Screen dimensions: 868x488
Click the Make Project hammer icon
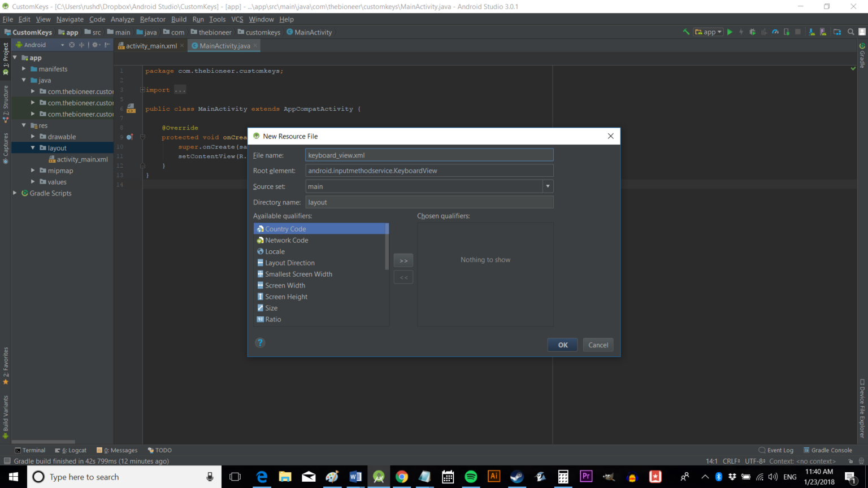686,32
